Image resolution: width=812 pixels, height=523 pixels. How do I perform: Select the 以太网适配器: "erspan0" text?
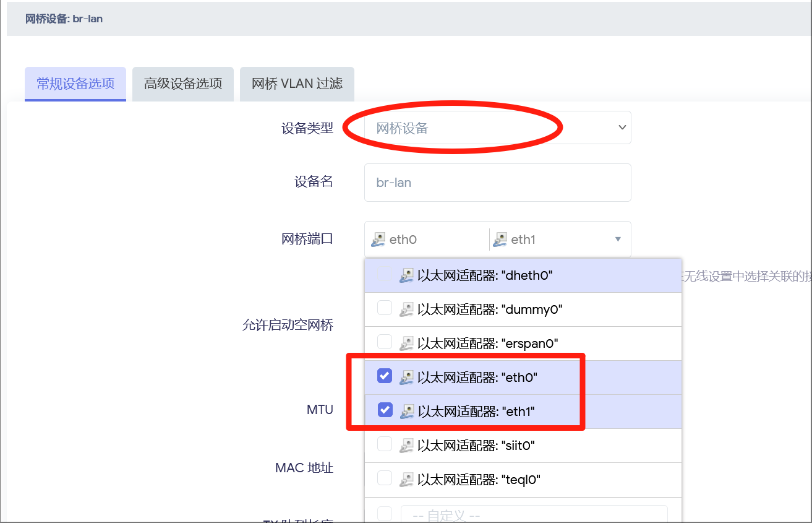coord(488,343)
